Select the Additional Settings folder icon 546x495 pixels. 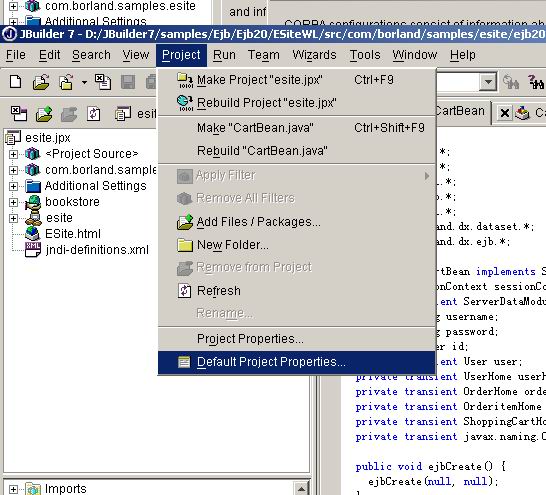tap(33, 186)
